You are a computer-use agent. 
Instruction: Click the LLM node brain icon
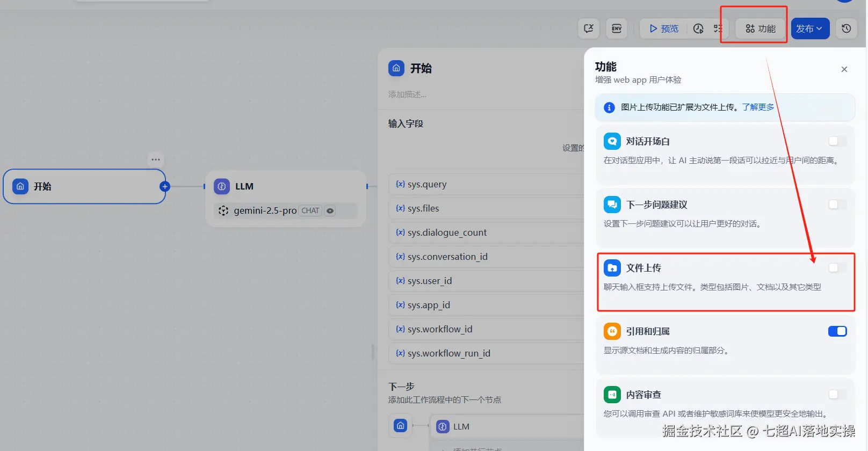222,186
